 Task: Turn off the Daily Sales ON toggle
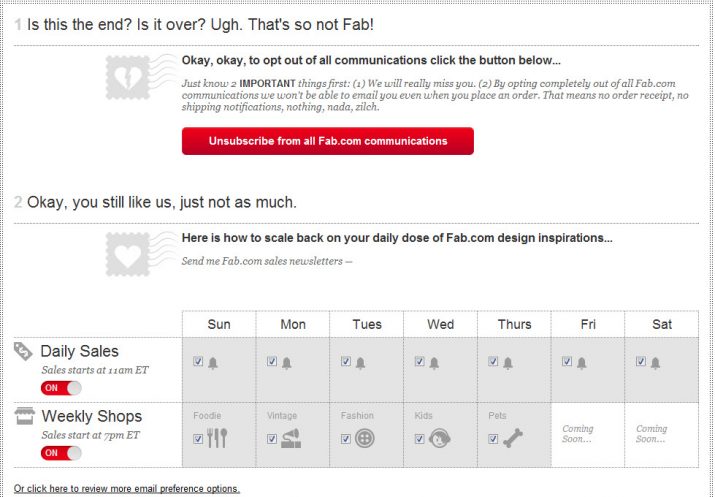61,388
